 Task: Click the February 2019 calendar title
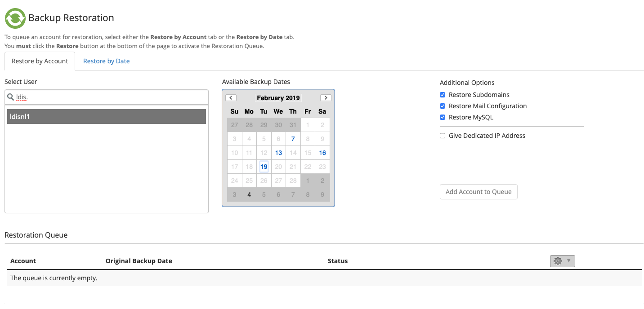tap(278, 98)
